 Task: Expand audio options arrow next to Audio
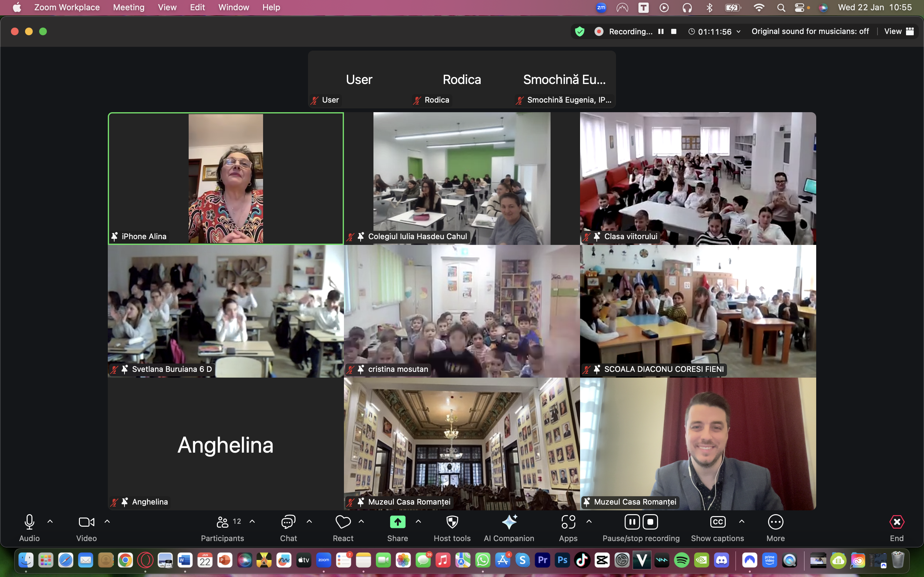coord(50,521)
